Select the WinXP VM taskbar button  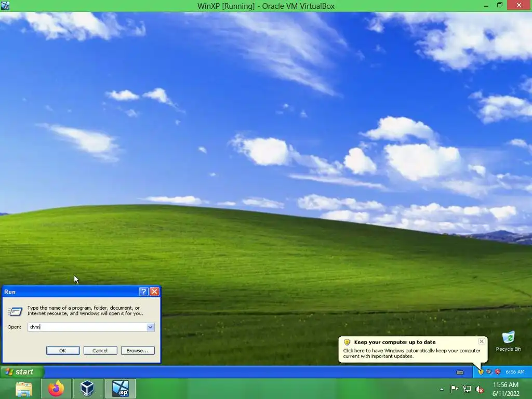(x=121, y=389)
